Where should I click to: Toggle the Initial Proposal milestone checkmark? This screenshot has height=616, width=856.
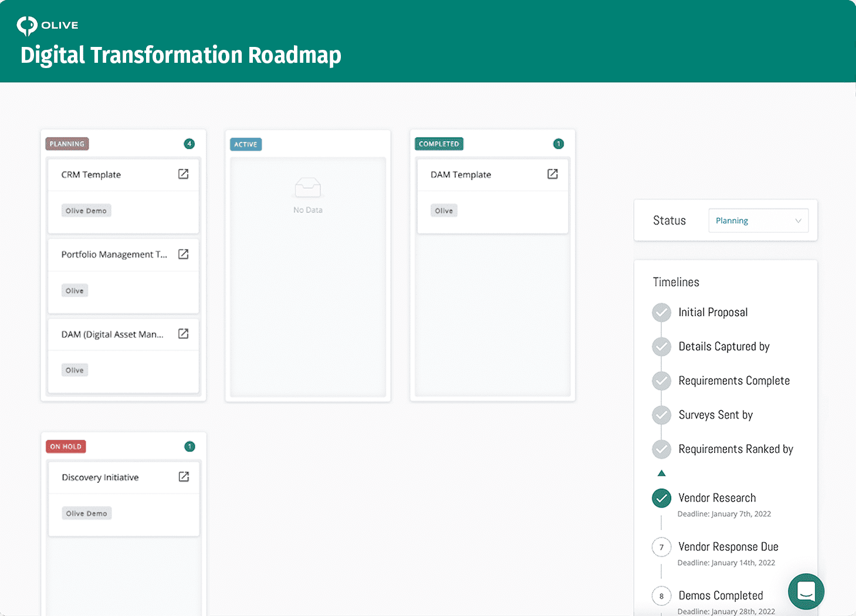661,313
